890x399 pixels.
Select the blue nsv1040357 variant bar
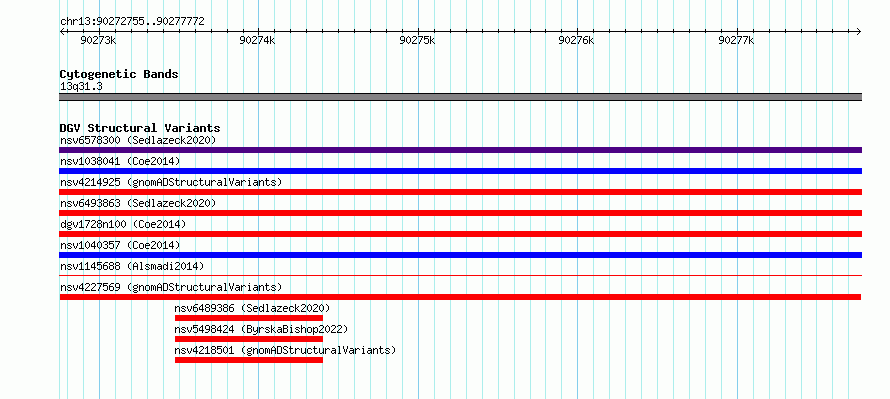(x=460, y=255)
